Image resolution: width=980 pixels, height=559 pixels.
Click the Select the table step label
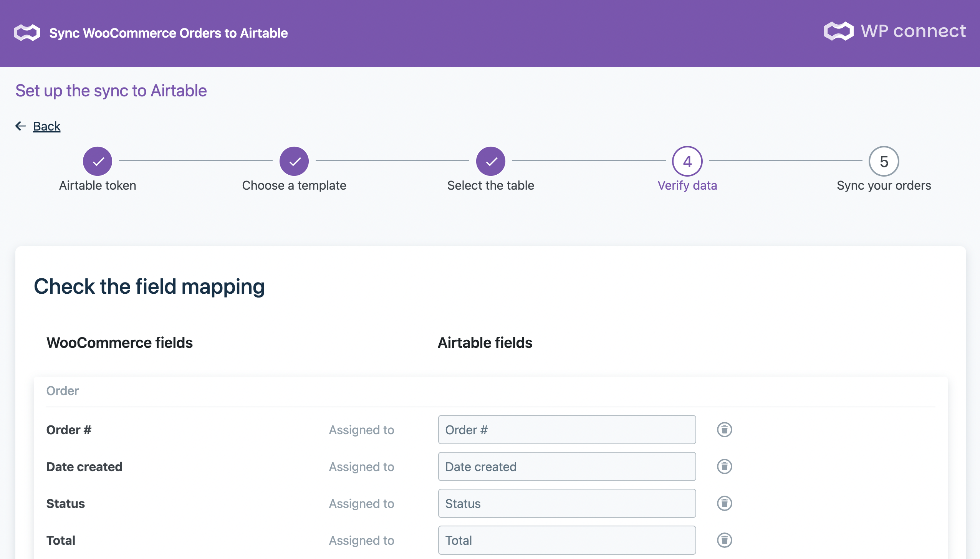pyautogui.click(x=491, y=185)
